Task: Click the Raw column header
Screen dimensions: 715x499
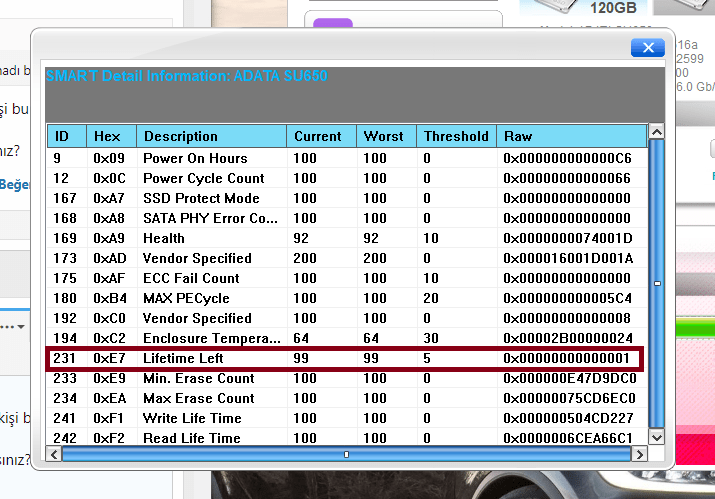Action: pos(572,136)
